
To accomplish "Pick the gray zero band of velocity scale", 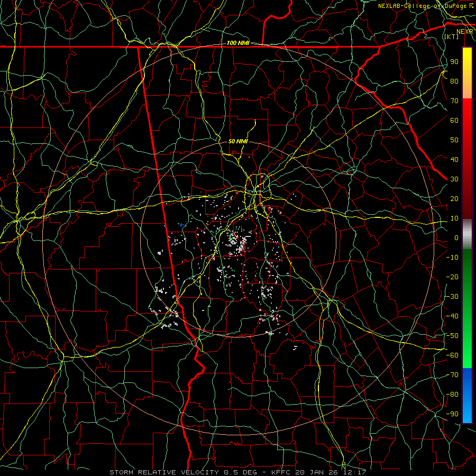I will (x=467, y=234).
